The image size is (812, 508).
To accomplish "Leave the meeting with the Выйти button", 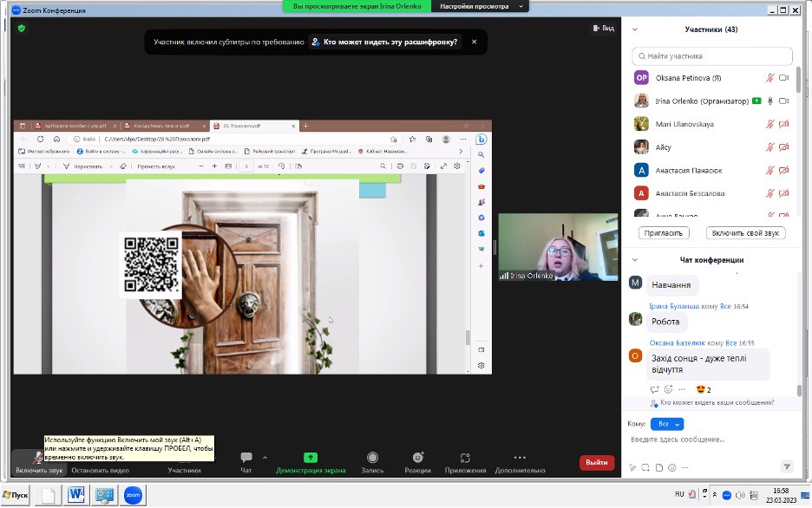I will [x=597, y=462].
